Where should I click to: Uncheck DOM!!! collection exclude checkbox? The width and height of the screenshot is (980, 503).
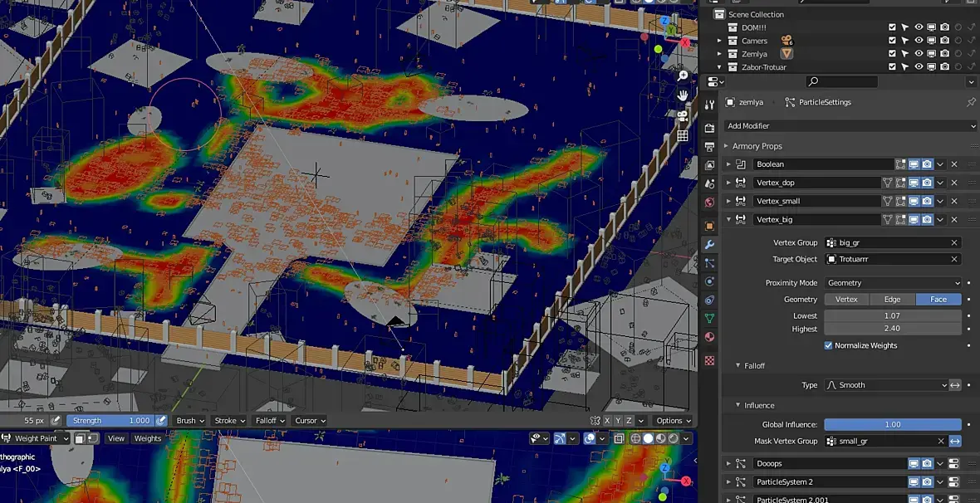tap(893, 27)
